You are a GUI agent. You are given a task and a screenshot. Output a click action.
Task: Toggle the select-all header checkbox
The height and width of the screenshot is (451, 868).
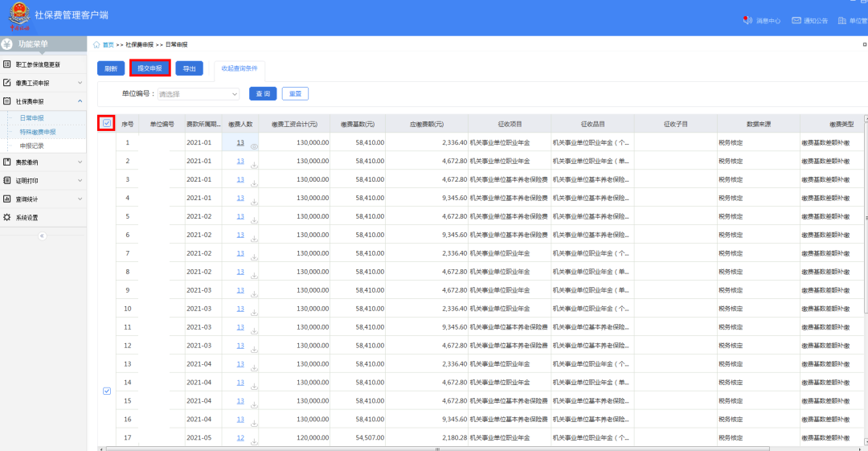coord(107,123)
